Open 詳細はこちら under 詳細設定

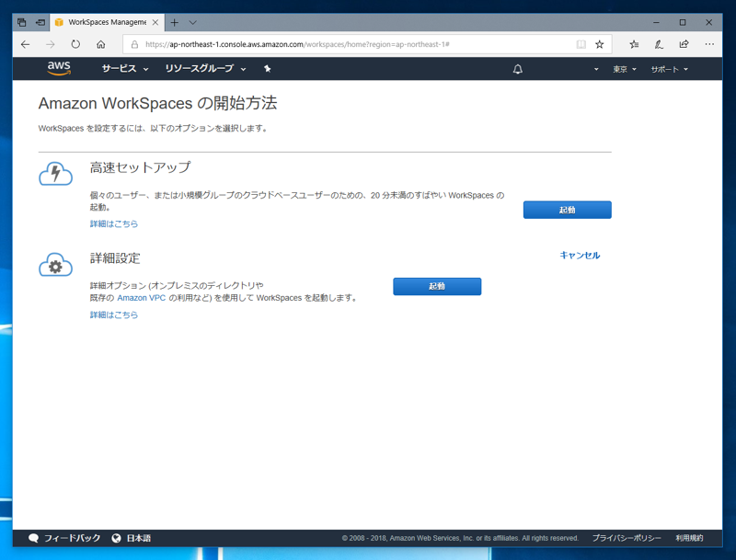tap(114, 314)
